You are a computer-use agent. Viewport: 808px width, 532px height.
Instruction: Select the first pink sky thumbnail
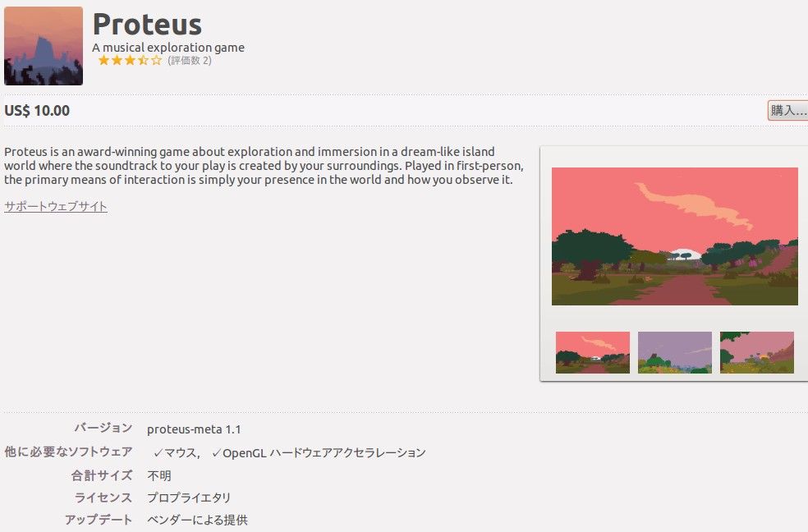tap(593, 352)
